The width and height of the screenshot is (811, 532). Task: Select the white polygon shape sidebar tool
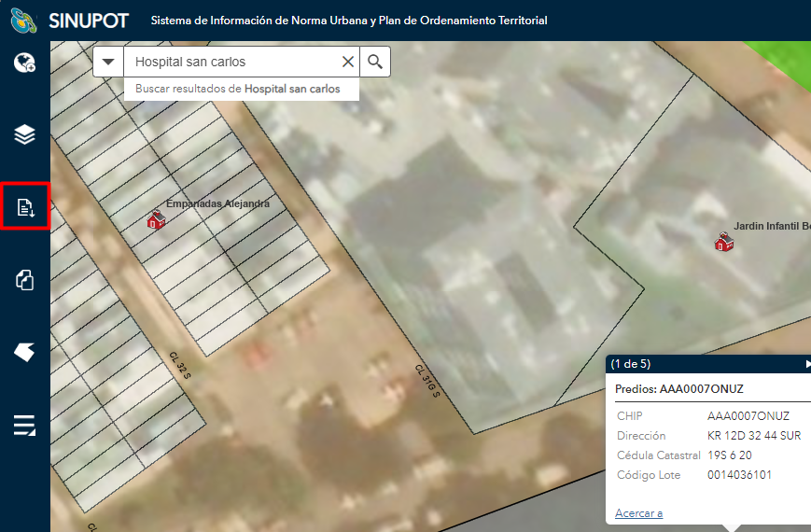24,352
